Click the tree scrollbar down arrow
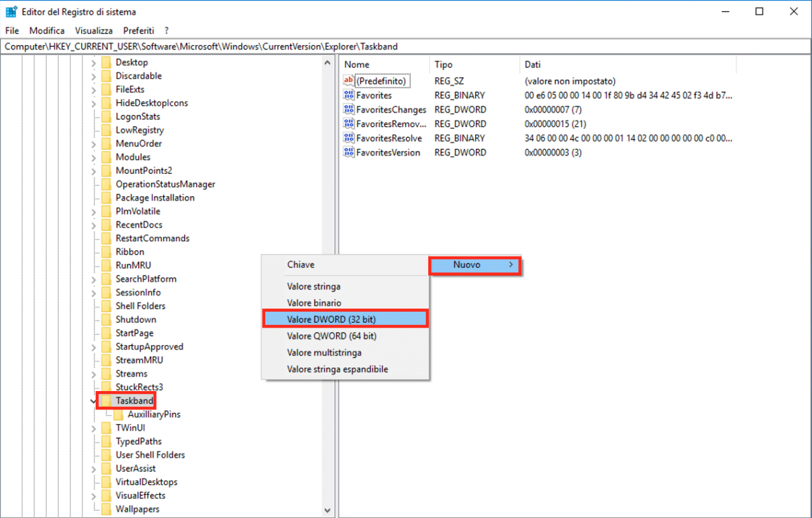This screenshot has height=518, width=812. 328,510
